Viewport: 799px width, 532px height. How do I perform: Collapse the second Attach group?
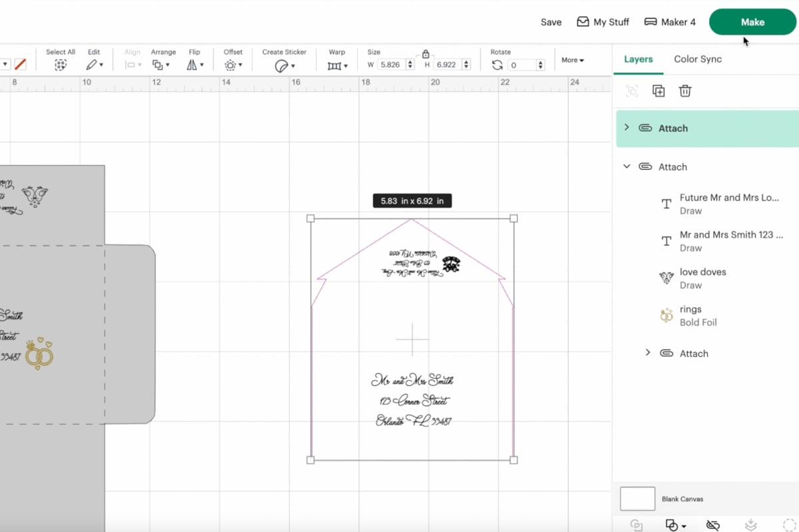coord(626,166)
